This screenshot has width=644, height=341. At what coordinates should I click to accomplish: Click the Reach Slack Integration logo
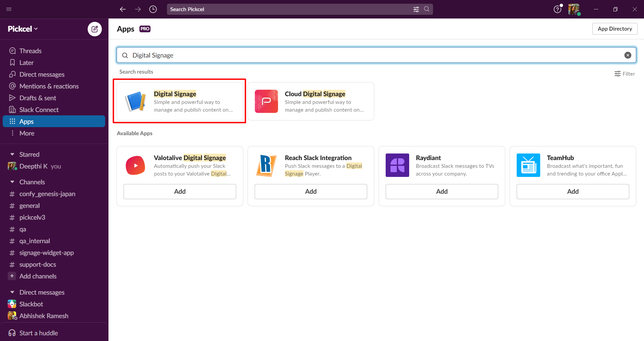(x=266, y=165)
